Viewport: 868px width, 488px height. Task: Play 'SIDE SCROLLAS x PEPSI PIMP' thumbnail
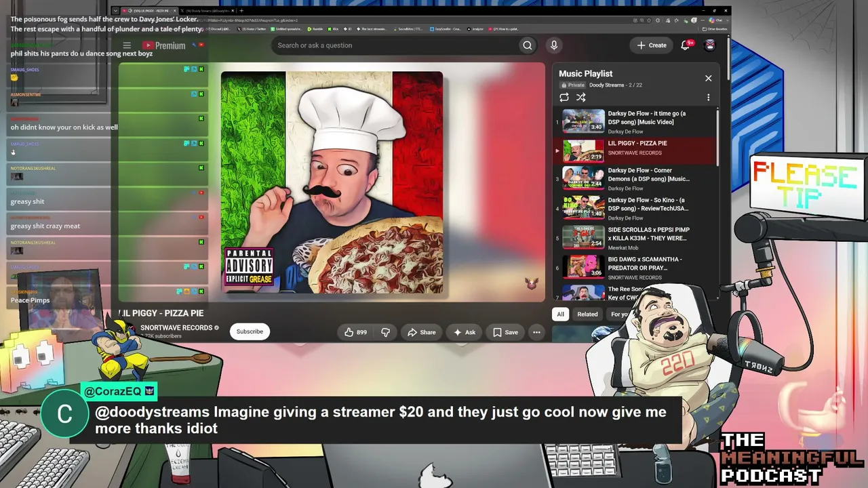click(x=583, y=237)
